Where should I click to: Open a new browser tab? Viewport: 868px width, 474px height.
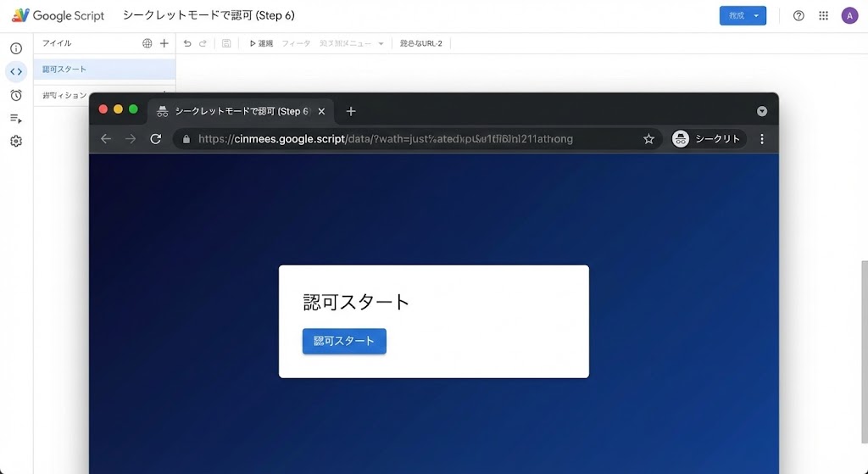click(x=351, y=111)
